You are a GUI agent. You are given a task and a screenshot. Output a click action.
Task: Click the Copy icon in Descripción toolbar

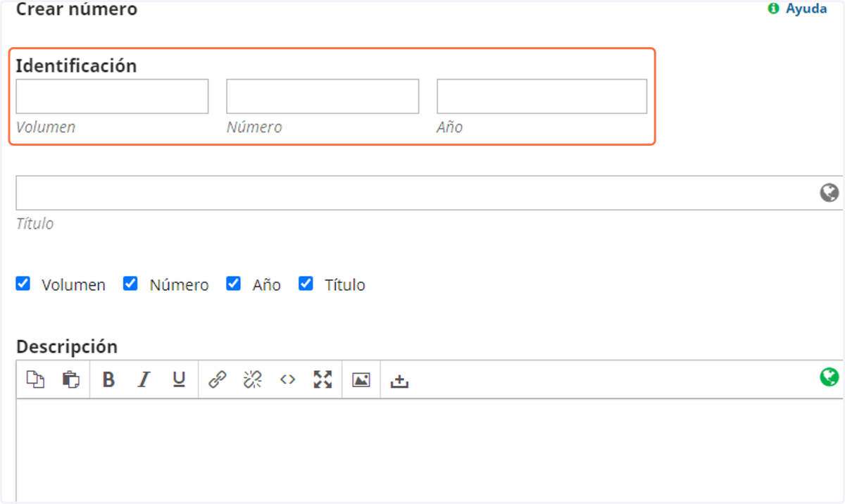(x=35, y=379)
